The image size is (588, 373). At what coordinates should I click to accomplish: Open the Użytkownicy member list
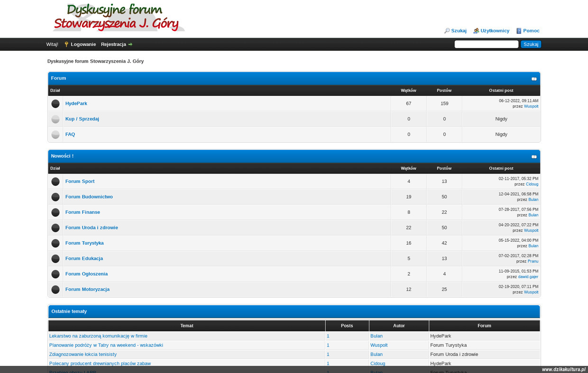(495, 31)
